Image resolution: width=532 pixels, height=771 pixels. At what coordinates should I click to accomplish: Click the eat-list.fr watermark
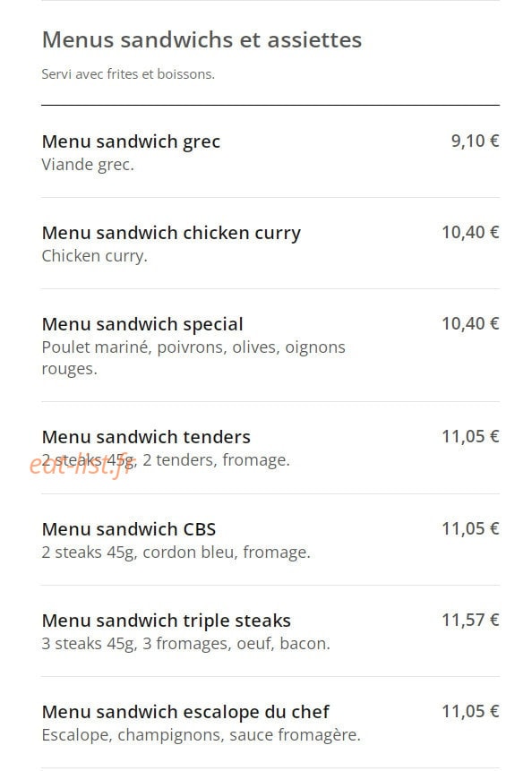82,465
